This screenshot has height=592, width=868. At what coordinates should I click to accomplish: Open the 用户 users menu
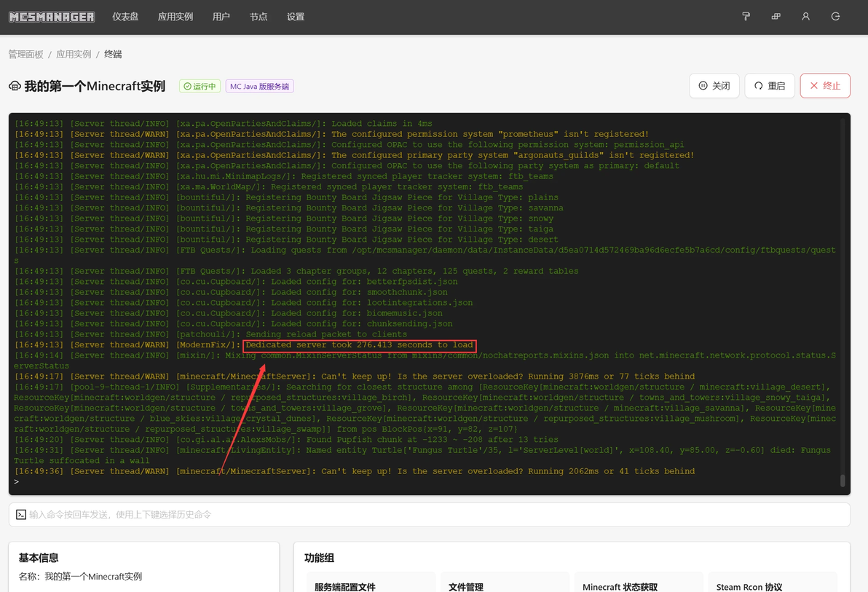[221, 17]
